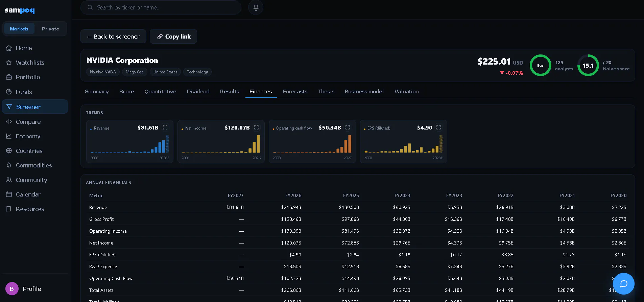Click the Funds pie chart icon
Viewport: 644px width, 302px height.
tap(9, 92)
